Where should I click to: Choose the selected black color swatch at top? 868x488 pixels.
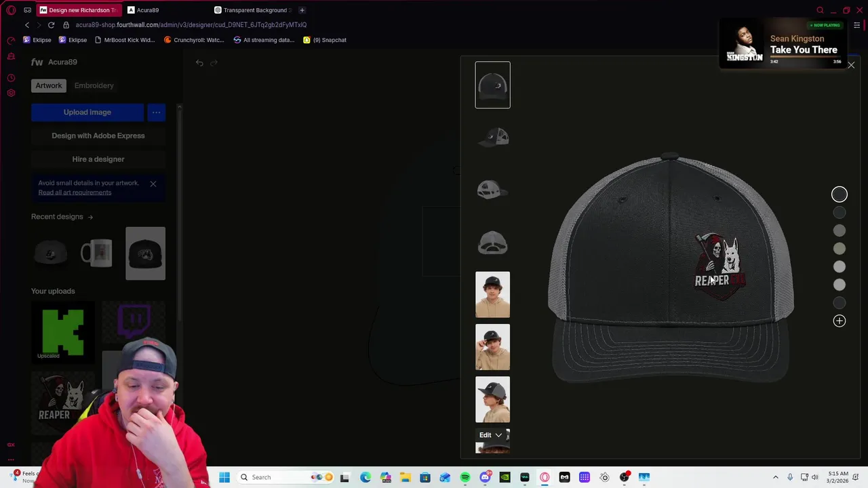tap(840, 195)
